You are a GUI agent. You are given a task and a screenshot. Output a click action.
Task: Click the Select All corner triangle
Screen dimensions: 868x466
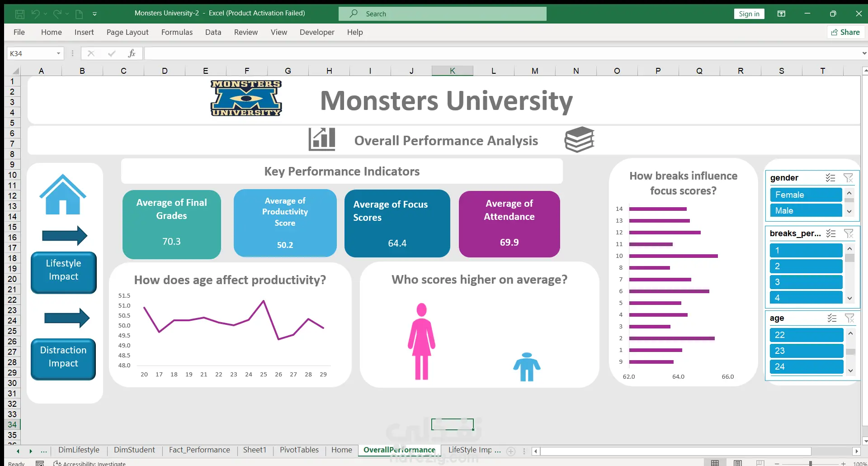pos(15,71)
